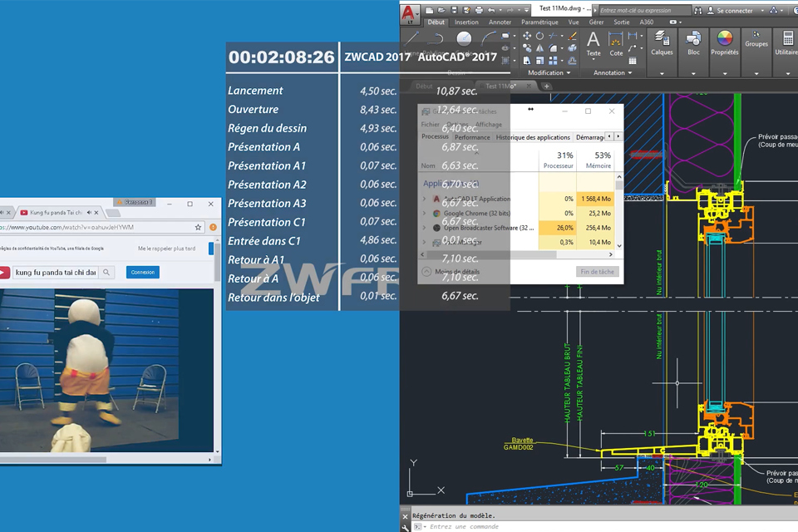798x532 pixels.
Task: Select the Rotate tool in Modification panel
Action: pyautogui.click(x=539, y=36)
